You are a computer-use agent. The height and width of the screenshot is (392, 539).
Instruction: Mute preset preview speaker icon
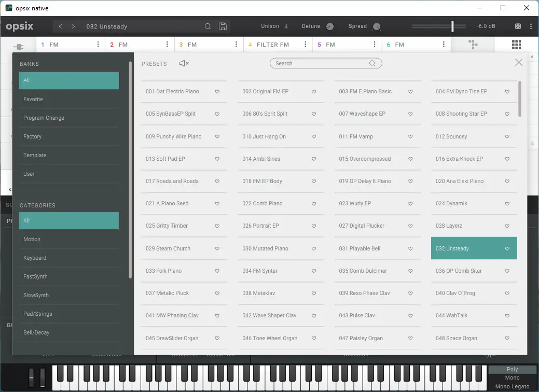point(184,64)
